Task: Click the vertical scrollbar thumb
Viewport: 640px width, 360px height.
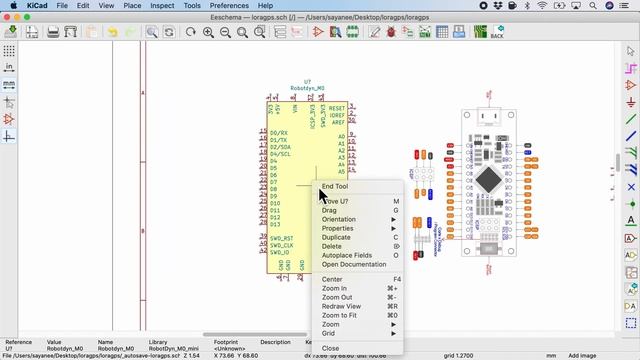Action: point(618,163)
